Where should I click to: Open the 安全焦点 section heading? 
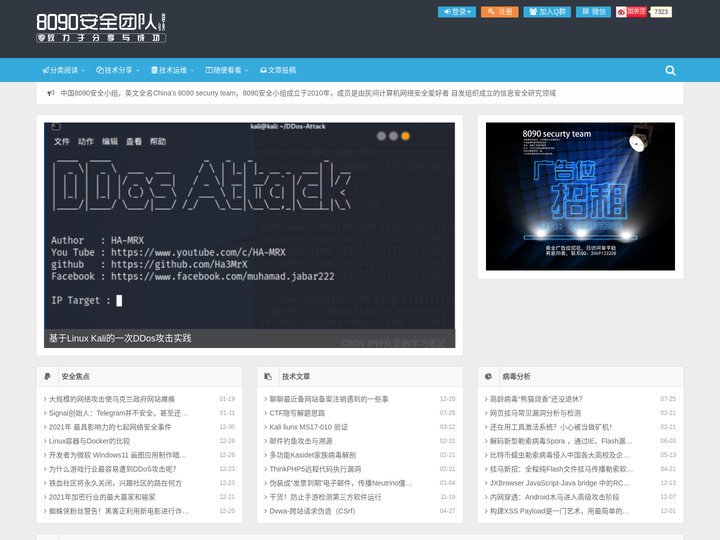click(75, 377)
